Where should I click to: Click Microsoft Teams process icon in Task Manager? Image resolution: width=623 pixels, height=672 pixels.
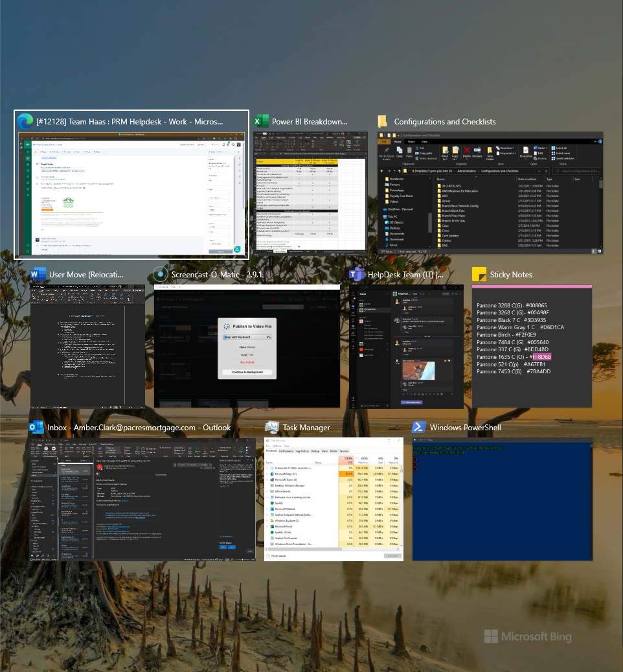272,480
